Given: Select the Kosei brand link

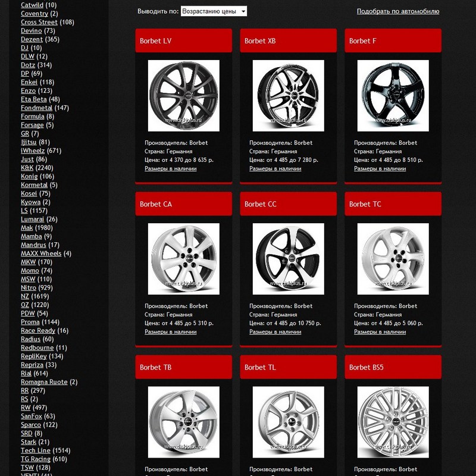Looking at the screenshot, I should pyautogui.click(x=29, y=193).
